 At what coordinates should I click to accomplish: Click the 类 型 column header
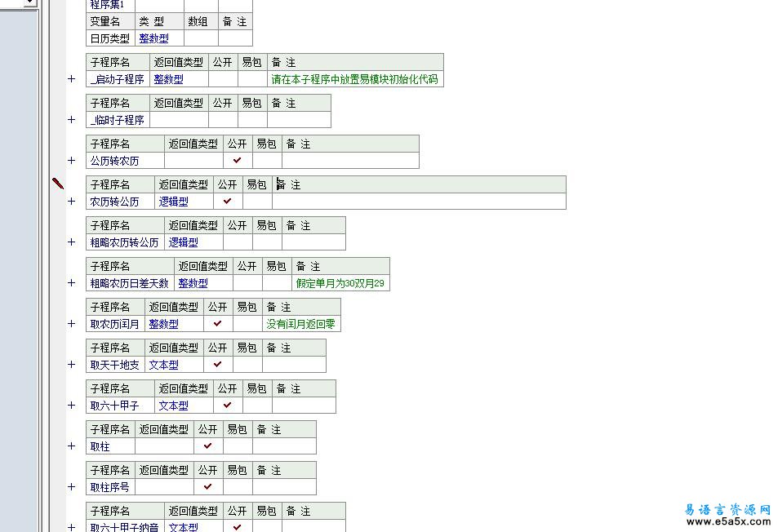pos(159,21)
